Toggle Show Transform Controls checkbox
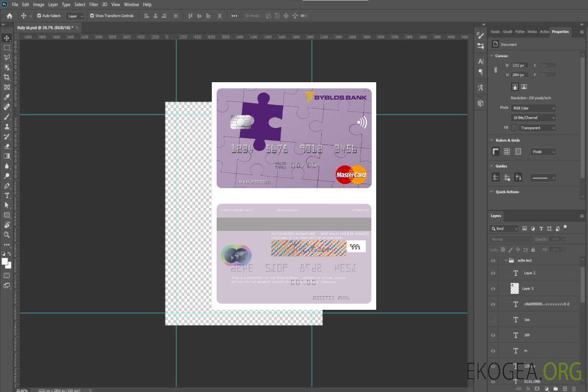 (x=92, y=16)
